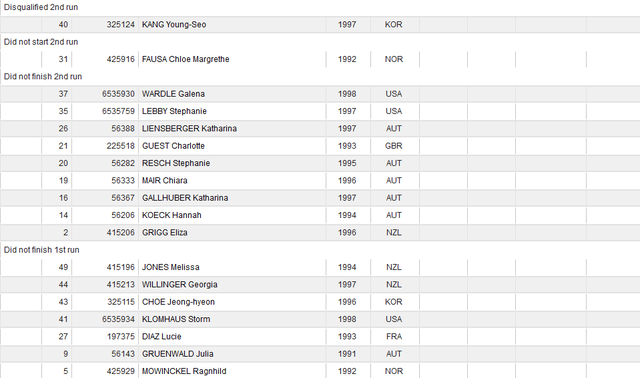Click FIS code 56206

coord(123,215)
